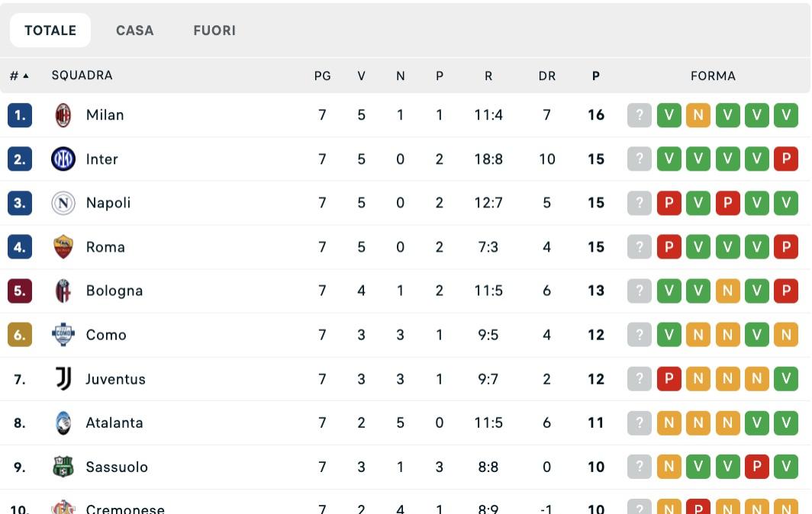Select the TOTALE tab
This screenshot has width=812, height=514.
(50, 31)
